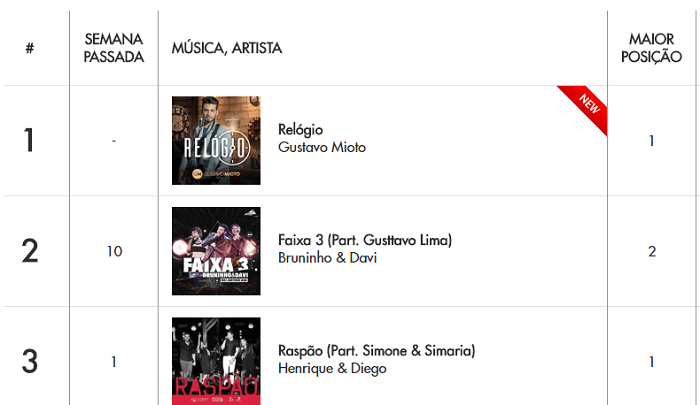Image resolution: width=700 pixels, height=405 pixels.
Task: Open the Raspão album cover thumbnail
Action: [x=216, y=361]
